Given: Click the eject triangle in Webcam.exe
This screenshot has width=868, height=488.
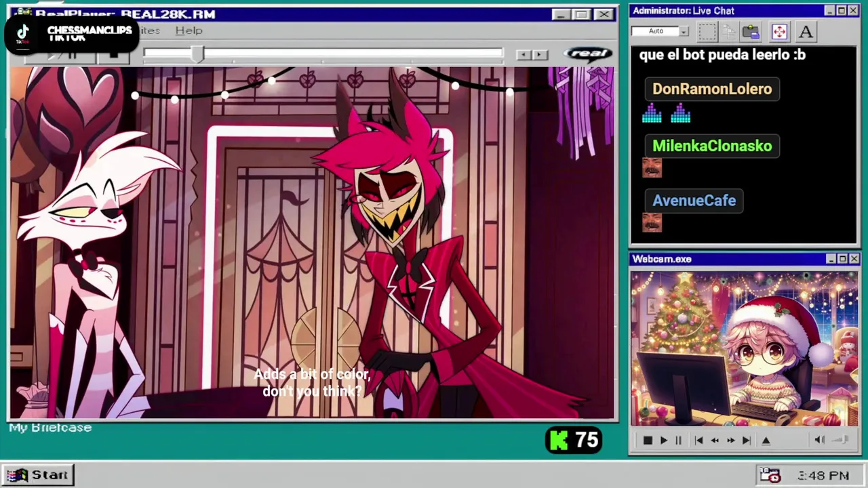Looking at the screenshot, I should 766,441.
